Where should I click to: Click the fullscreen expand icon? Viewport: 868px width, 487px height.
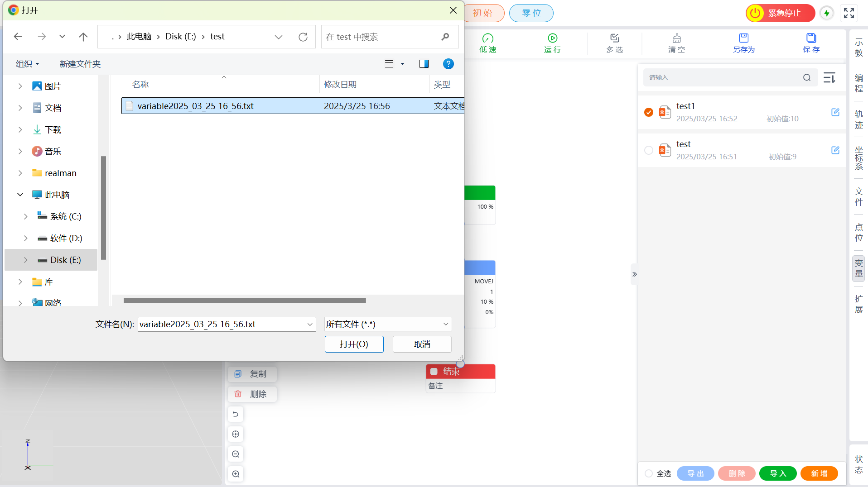click(849, 13)
